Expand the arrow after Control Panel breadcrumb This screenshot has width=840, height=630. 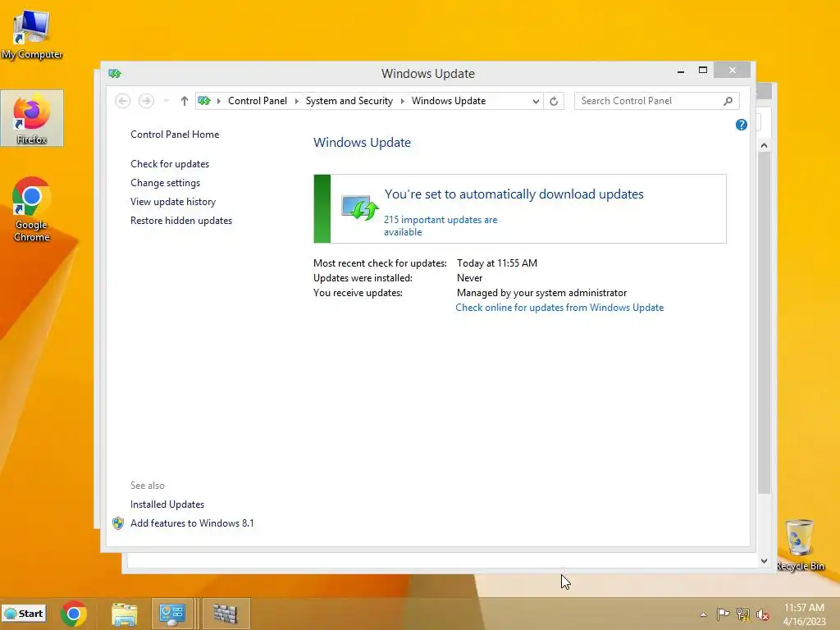[x=296, y=101]
